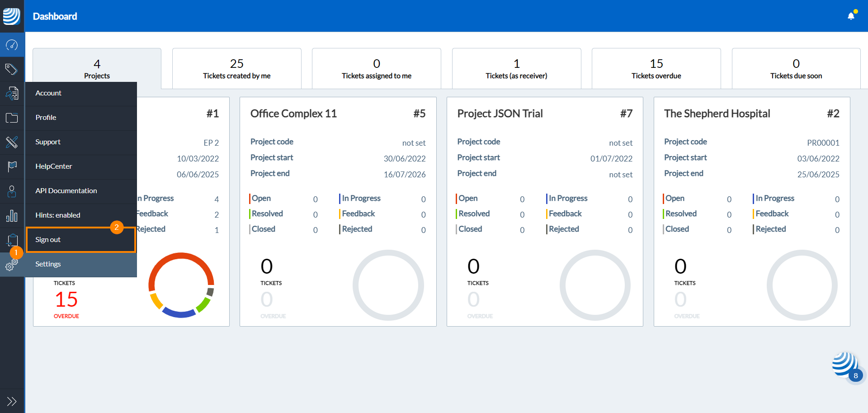This screenshot has height=413, width=868.
Task: Click the colored ticket status donut chart
Action: point(181,285)
